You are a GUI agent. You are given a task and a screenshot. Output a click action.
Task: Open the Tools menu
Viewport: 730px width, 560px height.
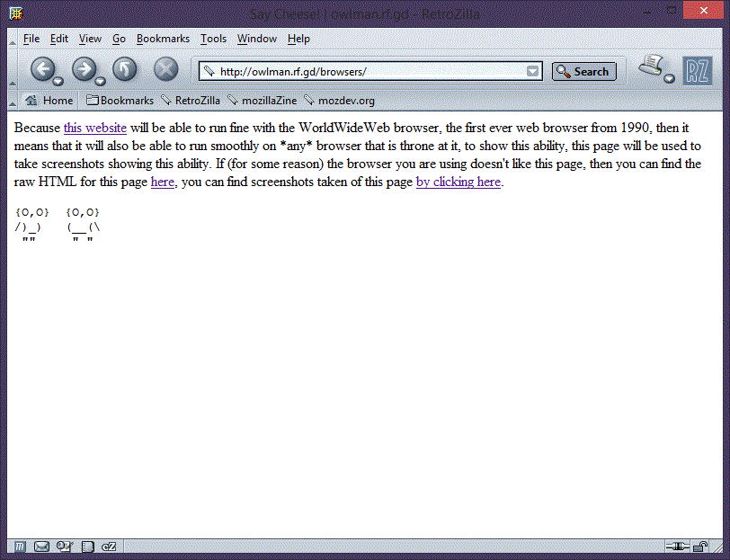click(213, 39)
